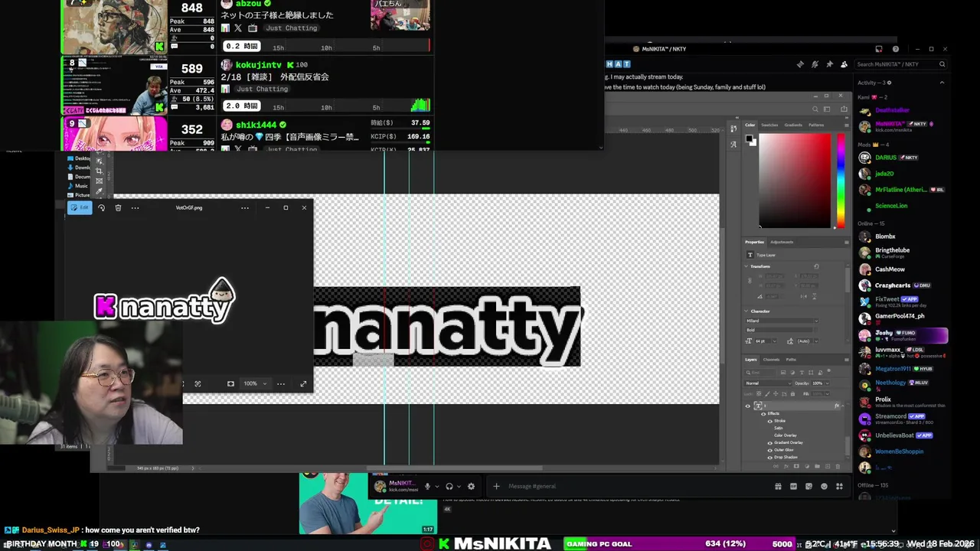Toggle visibility of the Stroke effect
Image resolution: width=980 pixels, height=551 pixels.
click(x=770, y=421)
